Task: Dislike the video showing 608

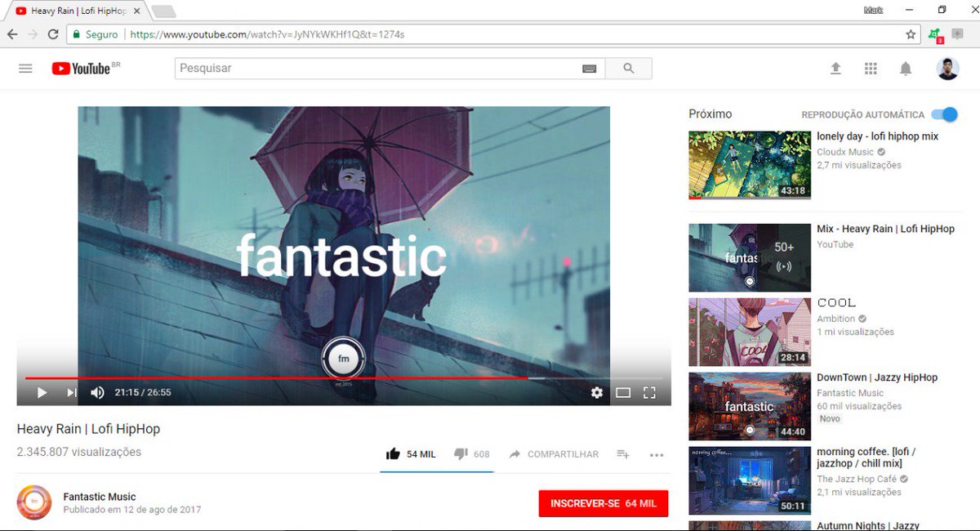Action: point(471,454)
